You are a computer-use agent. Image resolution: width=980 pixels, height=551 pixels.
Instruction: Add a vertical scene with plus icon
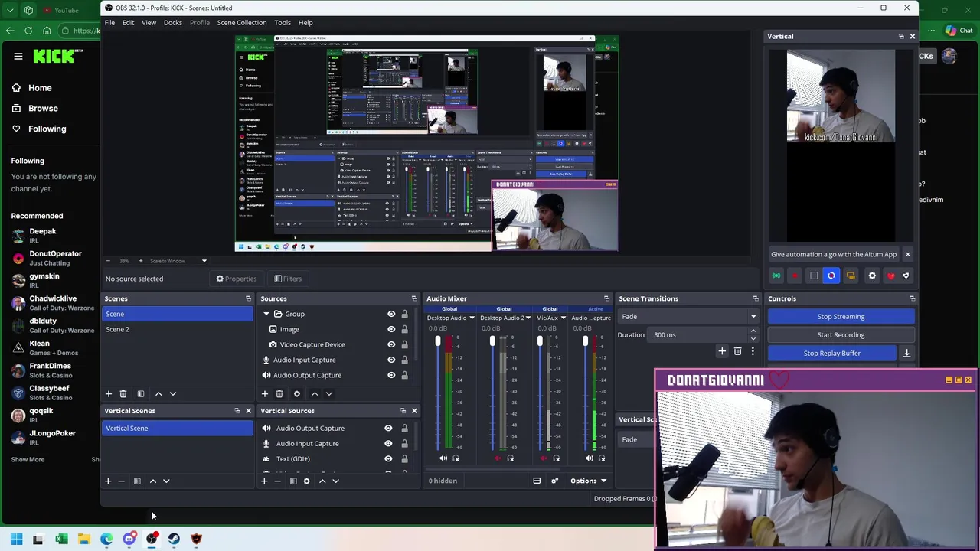pos(108,481)
